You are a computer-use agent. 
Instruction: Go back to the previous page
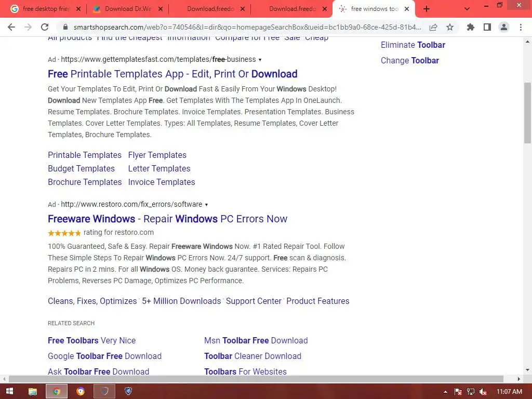(11, 27)
